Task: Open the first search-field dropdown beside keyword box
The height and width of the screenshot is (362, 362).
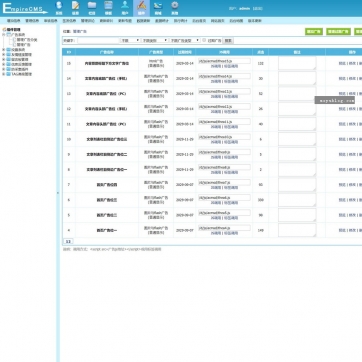Action: pyautogui.click(x=130, y=40)
